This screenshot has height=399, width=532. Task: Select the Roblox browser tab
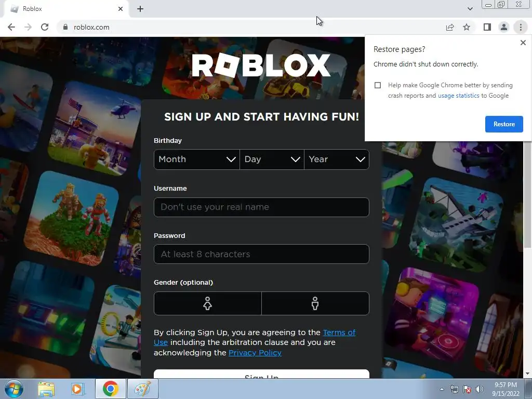[x=66, y=9]
